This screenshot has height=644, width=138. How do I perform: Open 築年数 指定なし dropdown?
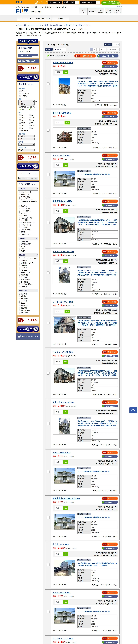tap(27, 144)
